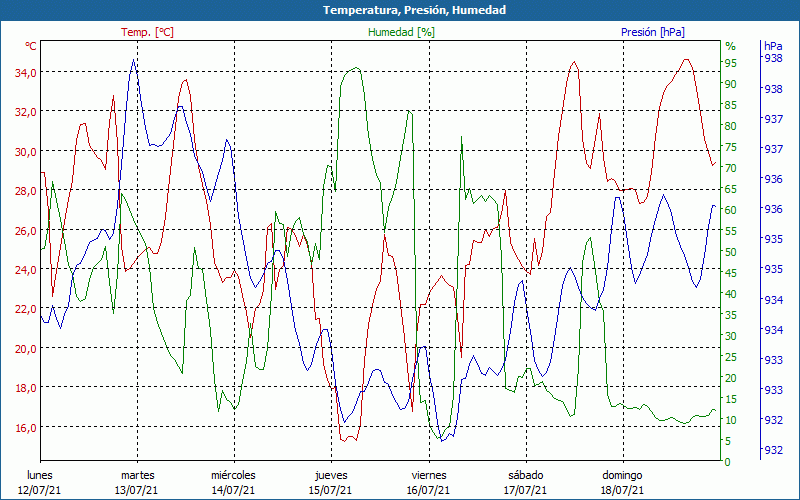800x500 pixels.
Task: Select the date '16/07/21'
Action: tap(428, 490)
